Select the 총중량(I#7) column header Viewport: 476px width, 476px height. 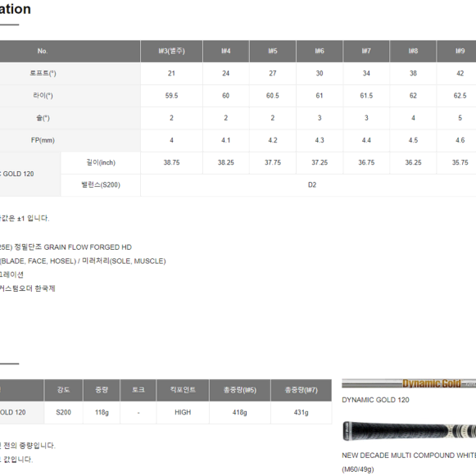click(301, 390)
